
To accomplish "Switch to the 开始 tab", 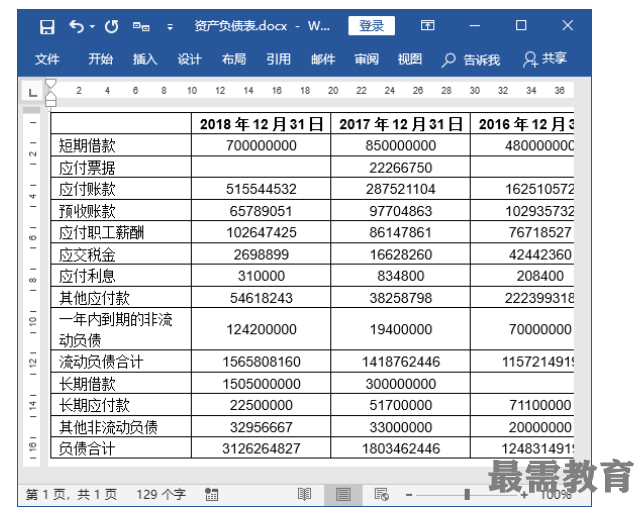I will click(100, 59).
